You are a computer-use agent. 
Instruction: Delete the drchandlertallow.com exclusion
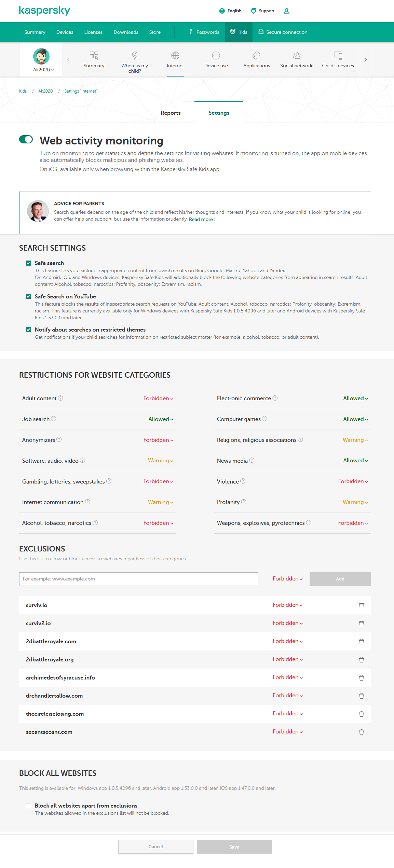[x=362, y=696]
